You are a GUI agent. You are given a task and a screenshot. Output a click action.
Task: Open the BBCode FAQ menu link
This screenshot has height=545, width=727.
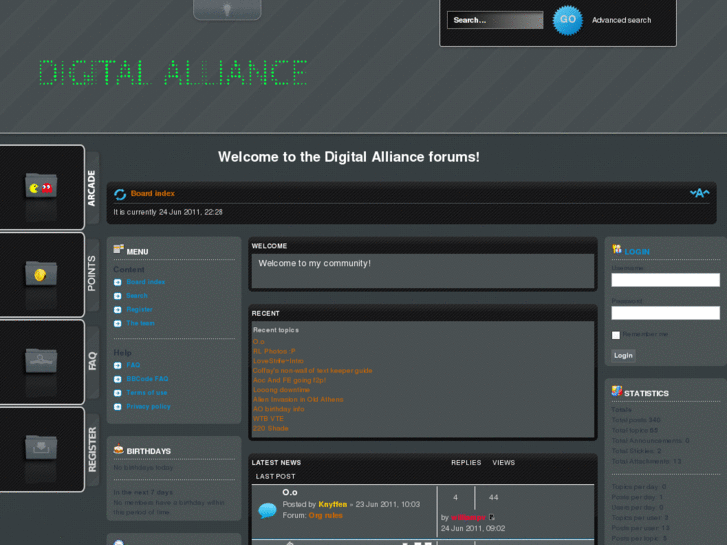point(147,379)
